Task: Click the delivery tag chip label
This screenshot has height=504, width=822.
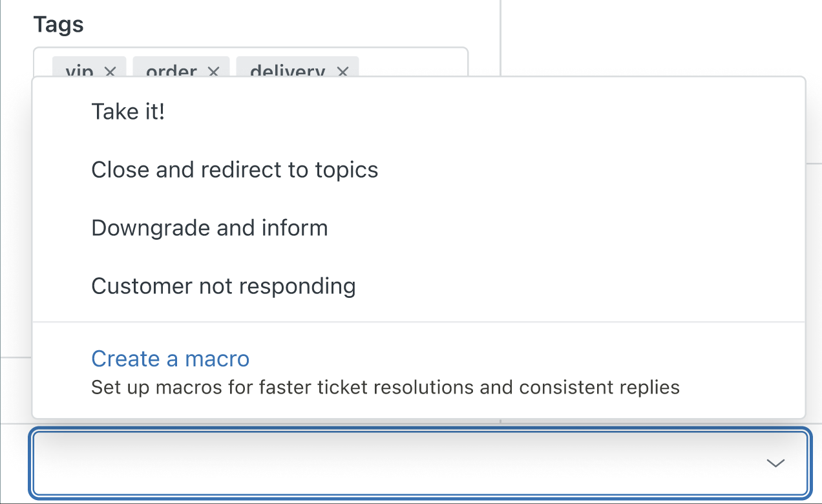Action: [287, 71]
